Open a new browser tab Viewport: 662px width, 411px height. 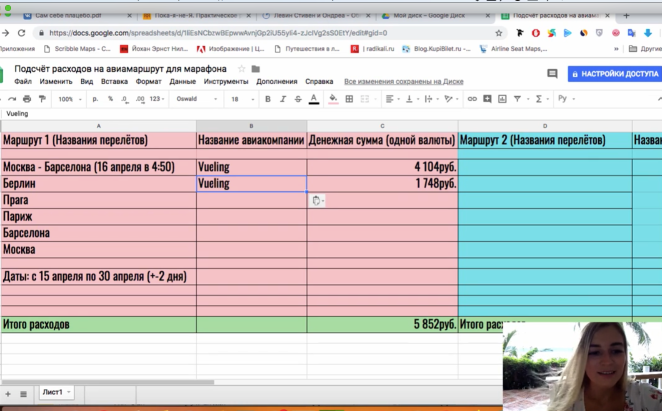coord(626,16)
